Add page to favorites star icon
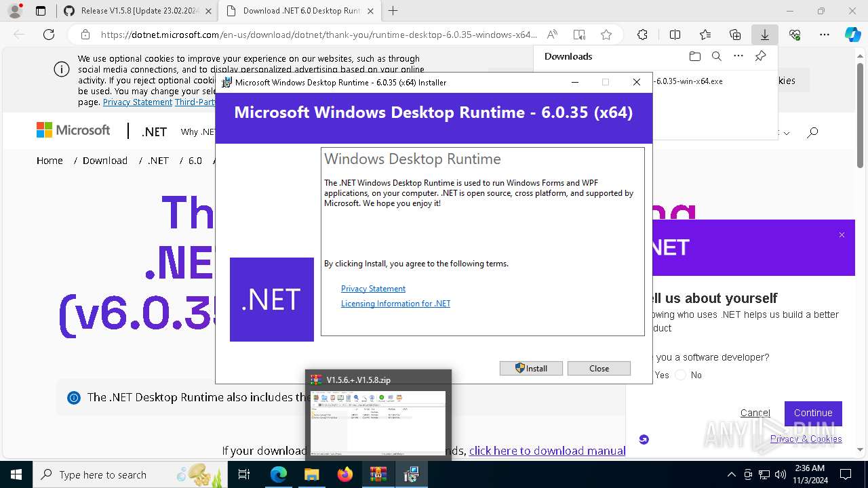 coord(606,35)
